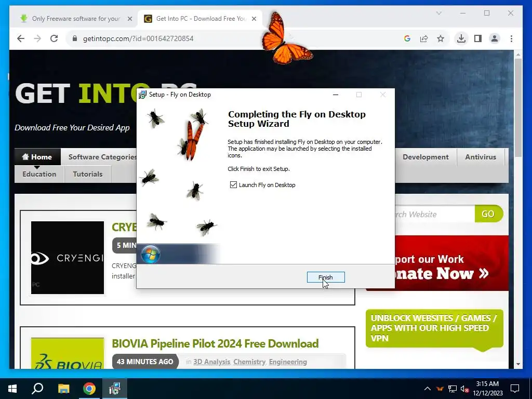This screenshot has height=399, width=532.
Task: Click the CRYENGINE thumbnail image
Action: click(68, 258)
